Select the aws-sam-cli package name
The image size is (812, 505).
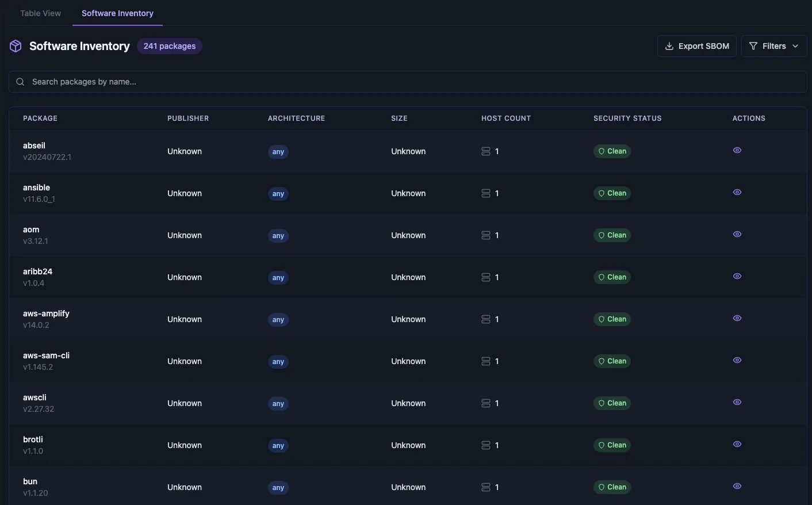click(46, 355)
